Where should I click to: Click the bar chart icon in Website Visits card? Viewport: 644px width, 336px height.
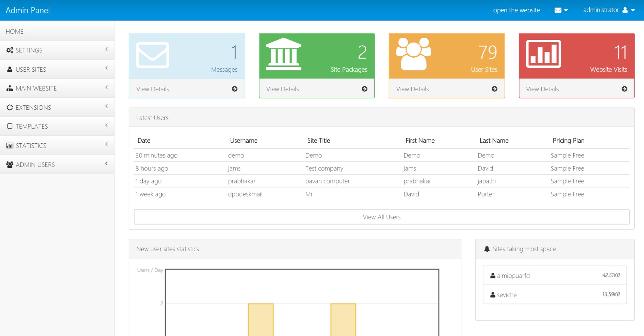tap(543, 54)
